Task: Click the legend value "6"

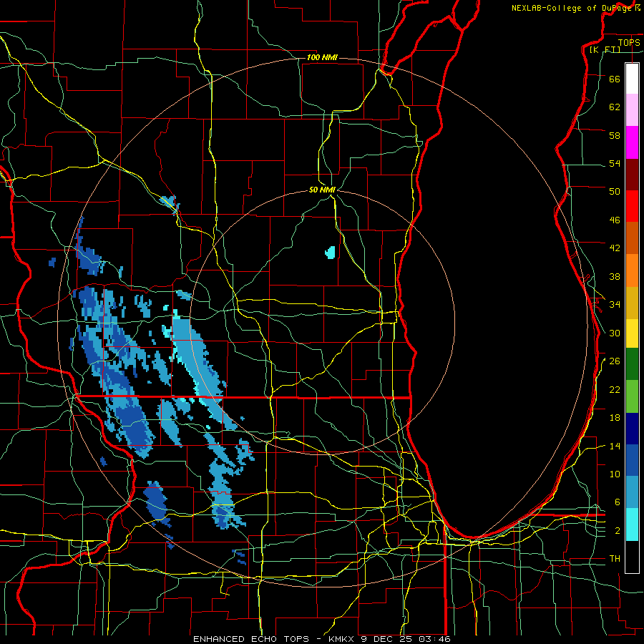Action: click(618, 502)
